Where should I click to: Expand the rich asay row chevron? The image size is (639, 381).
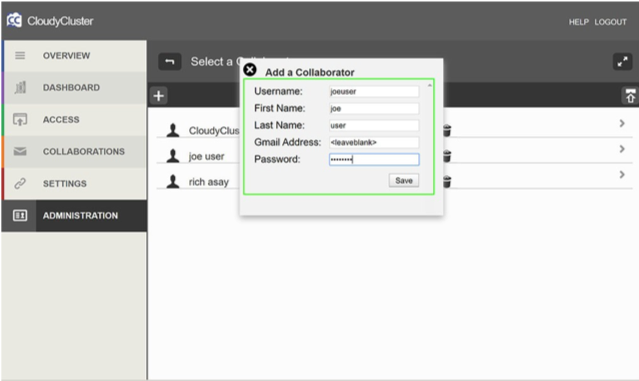[x=622, y=174]
